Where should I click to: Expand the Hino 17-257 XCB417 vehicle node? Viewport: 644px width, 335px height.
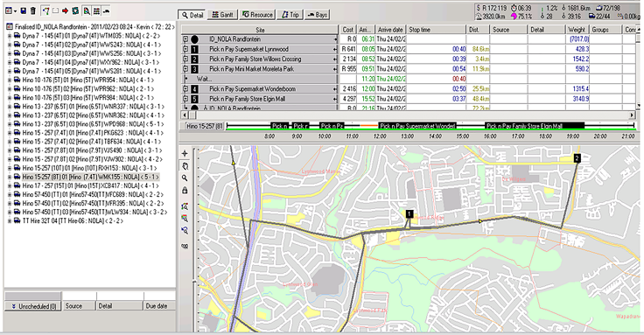pyautogui.click(x=10, y=186)
